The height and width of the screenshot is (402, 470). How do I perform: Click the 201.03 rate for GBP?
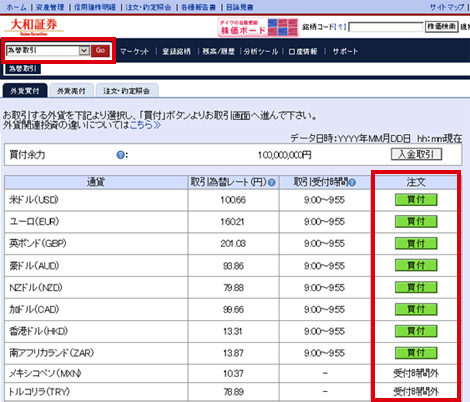pos(233,244)
